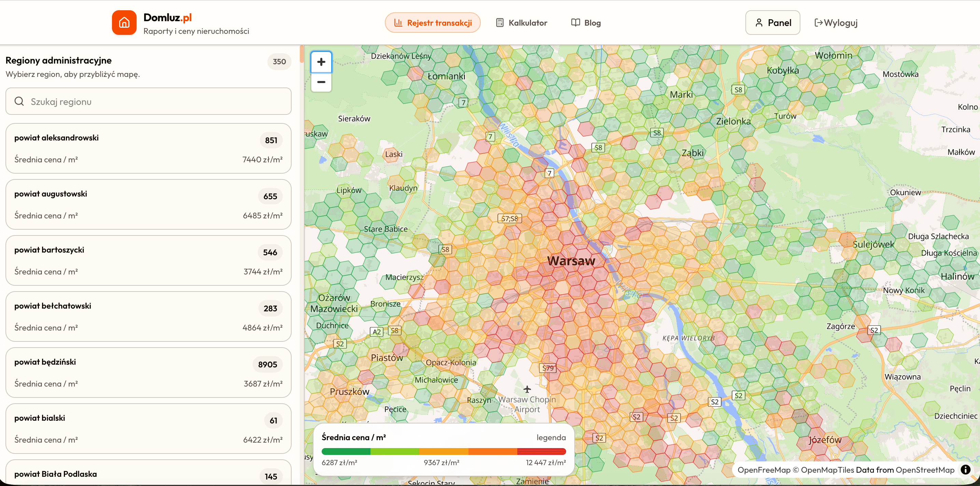Viewport: 980px width, 486px height.
Task: Click the orange legend color segment
Action: point(493,451)
